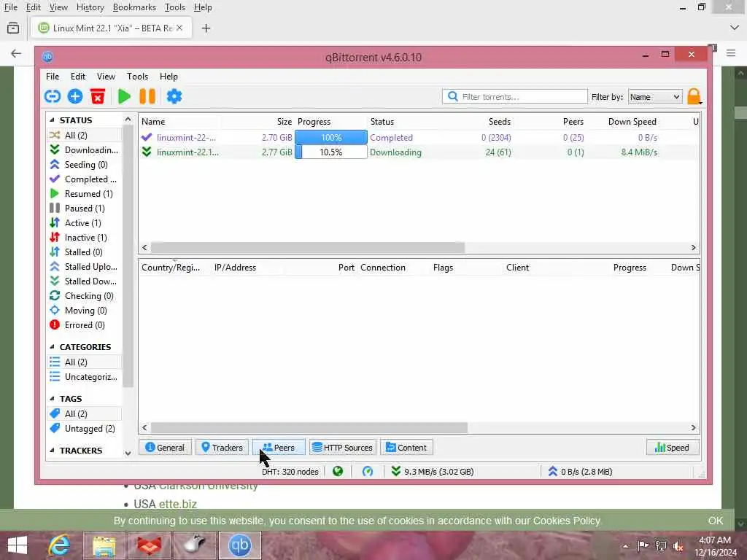Click the Speed graph button
Image resolution: width=747 pixels, height=560 pixels.
click(x=672, y=448)
